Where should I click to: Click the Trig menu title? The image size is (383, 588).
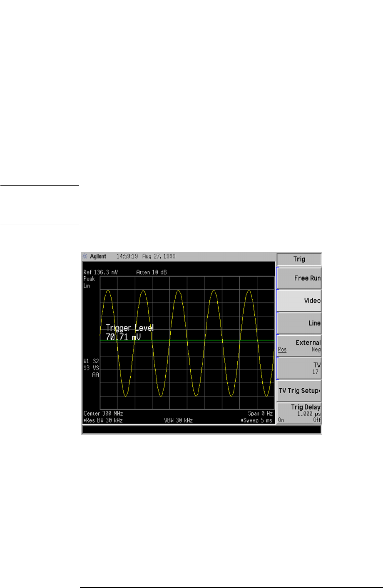[299, 259]
